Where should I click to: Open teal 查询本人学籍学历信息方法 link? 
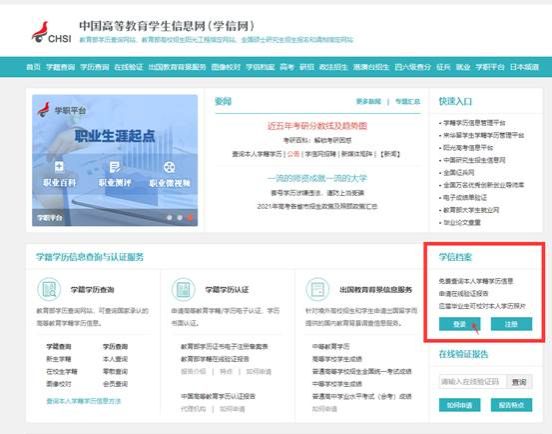click(84, 401)
